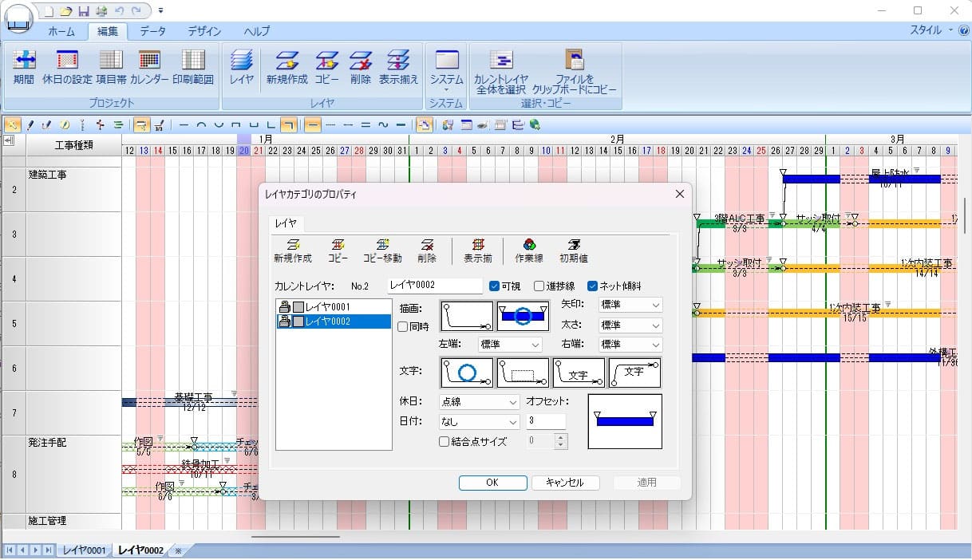Click 削除 in the ribbon レイヤ group
Viewport: 972px width, 560px height.
(x=361, y=68)
